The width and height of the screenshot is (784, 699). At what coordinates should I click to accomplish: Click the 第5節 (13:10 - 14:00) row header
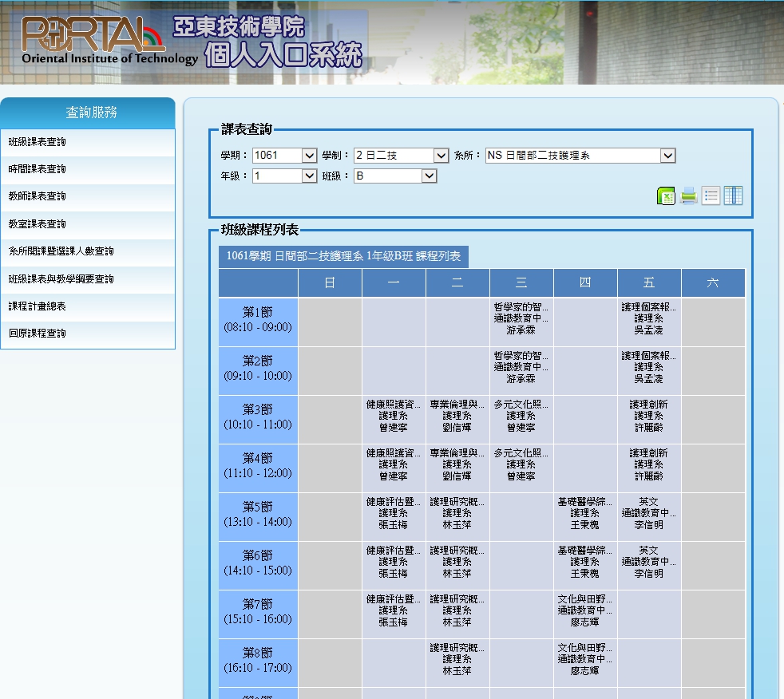pyautogui.click(x=258, y=516)
